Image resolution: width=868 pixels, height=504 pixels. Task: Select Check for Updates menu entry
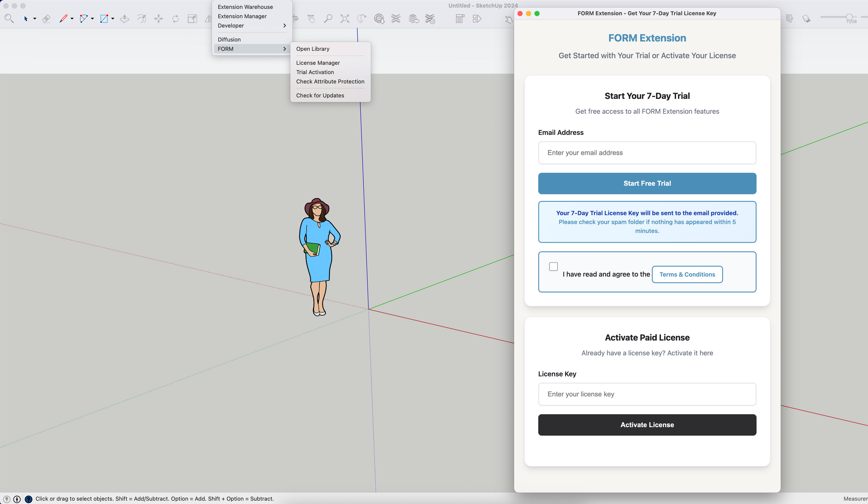(x=320, y=95)
